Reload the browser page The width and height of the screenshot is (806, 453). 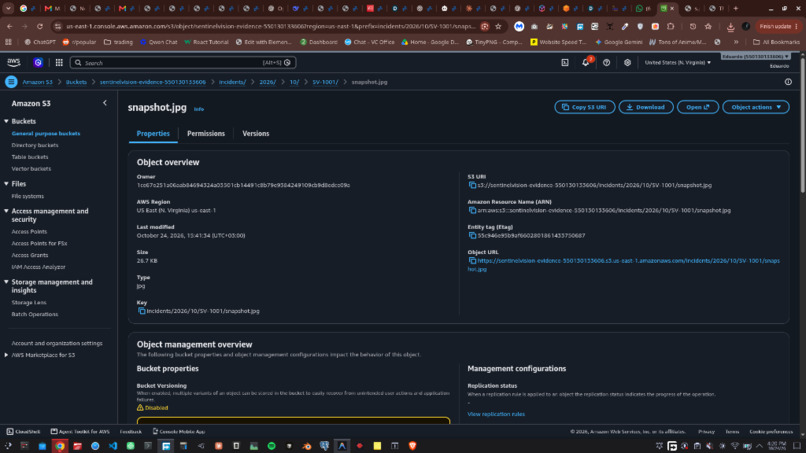point(40,26)
